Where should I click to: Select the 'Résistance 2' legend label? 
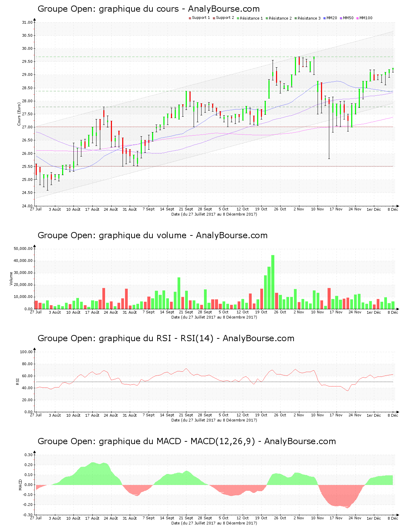[x=280, y=18]
